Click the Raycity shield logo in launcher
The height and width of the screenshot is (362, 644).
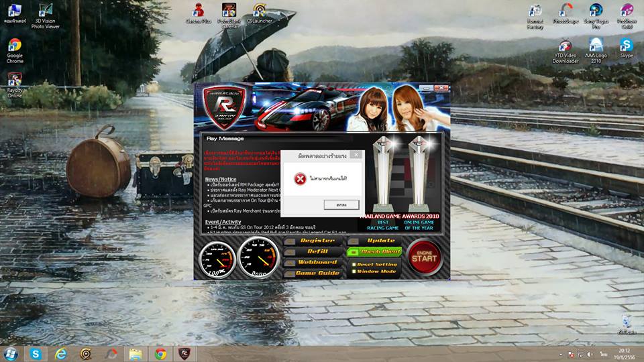point(224,107)
